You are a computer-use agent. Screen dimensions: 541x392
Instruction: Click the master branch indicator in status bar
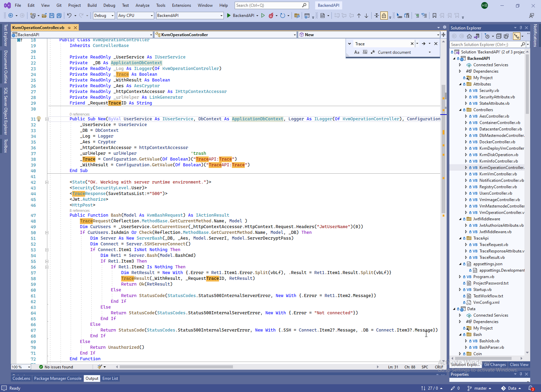pos(480,388)
